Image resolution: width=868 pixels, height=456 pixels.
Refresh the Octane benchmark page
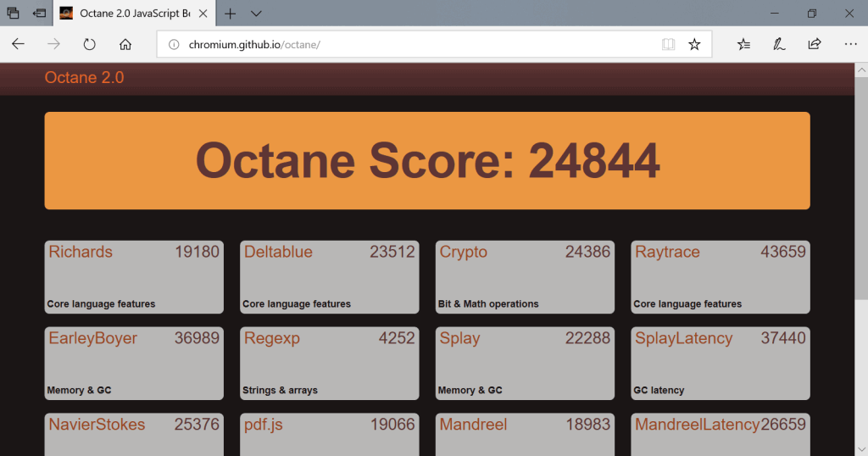[89, 44]
